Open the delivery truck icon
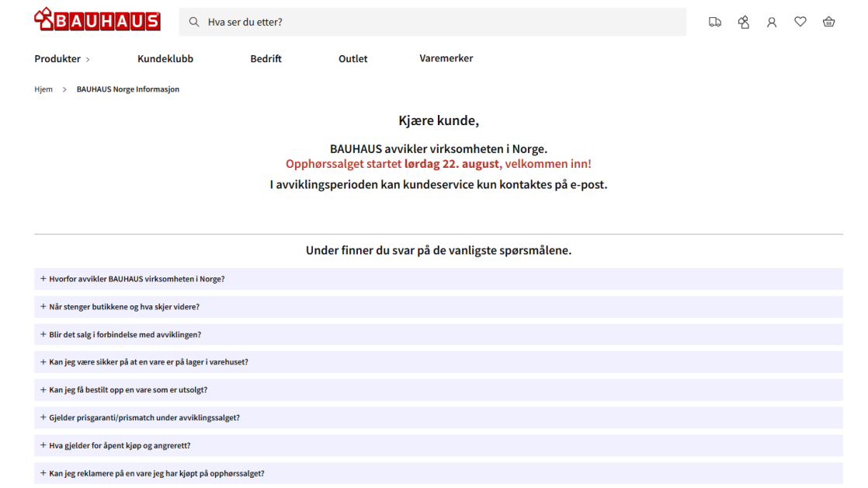The image size is (868, 488). 714,23
